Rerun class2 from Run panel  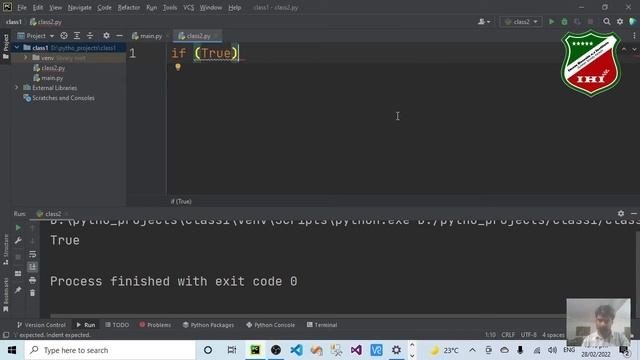click(18, 228)
